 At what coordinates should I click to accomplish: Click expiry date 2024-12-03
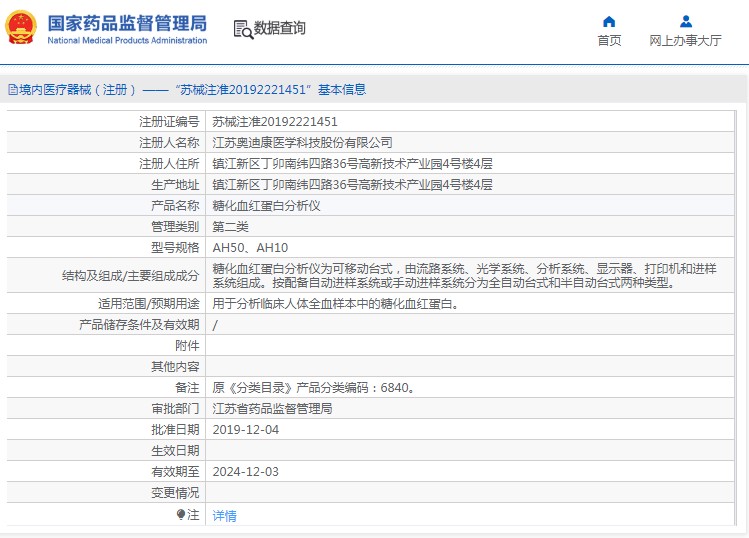246,472
